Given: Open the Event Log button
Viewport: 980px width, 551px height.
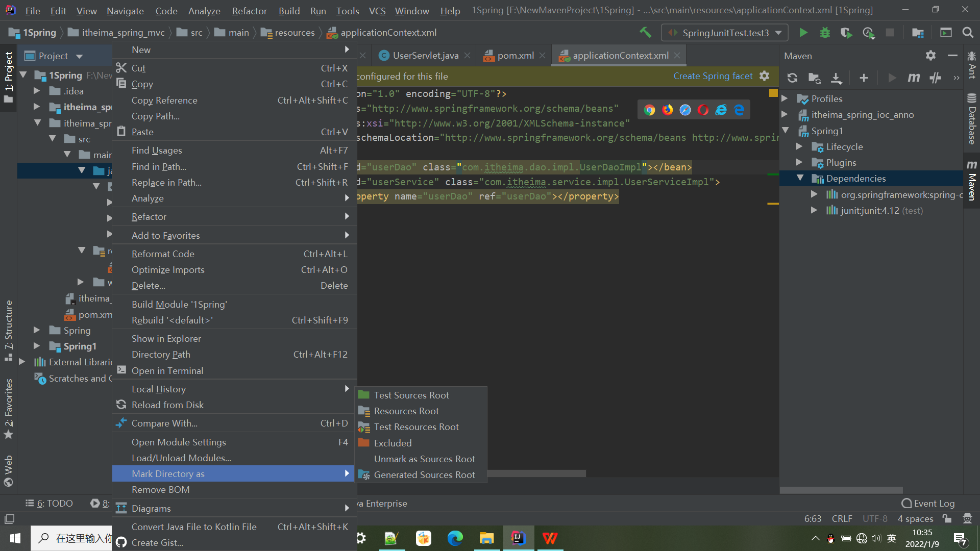Looking at the screenshot, I should (928, 504).
